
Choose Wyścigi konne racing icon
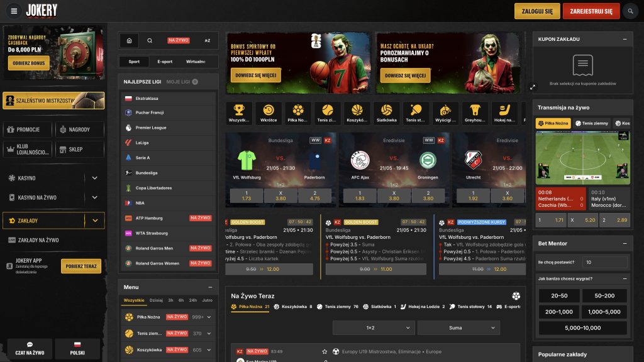pyautogui.click(x=445, y=113)
